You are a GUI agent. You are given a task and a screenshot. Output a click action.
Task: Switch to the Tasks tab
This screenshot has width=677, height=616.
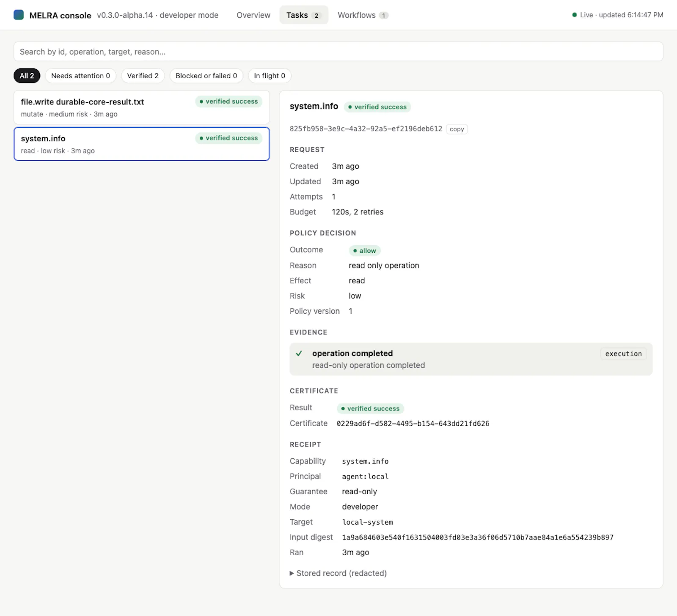click(x=304, y=15)
